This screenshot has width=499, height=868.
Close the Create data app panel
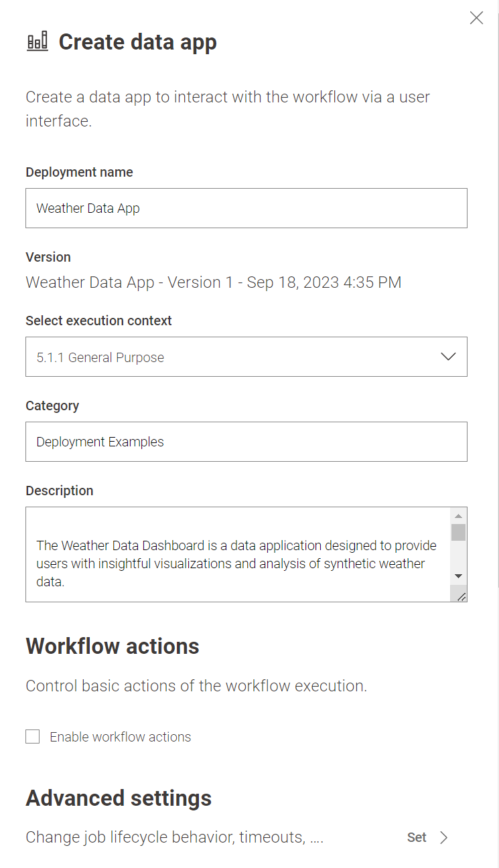[x=476, y=18]
